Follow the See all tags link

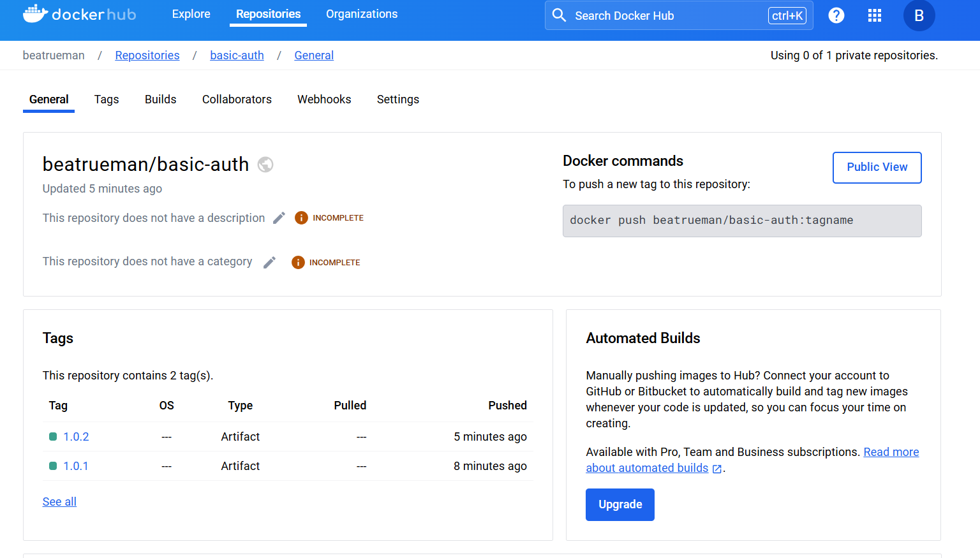pyautogui.click(x=59, y=502)
